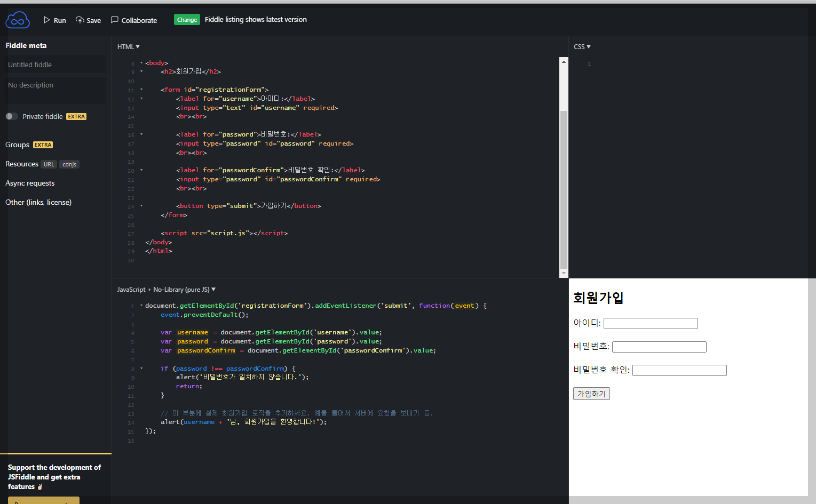
Task: Collapse the if statement fold arrow in JavaScript
Action: 141,369
